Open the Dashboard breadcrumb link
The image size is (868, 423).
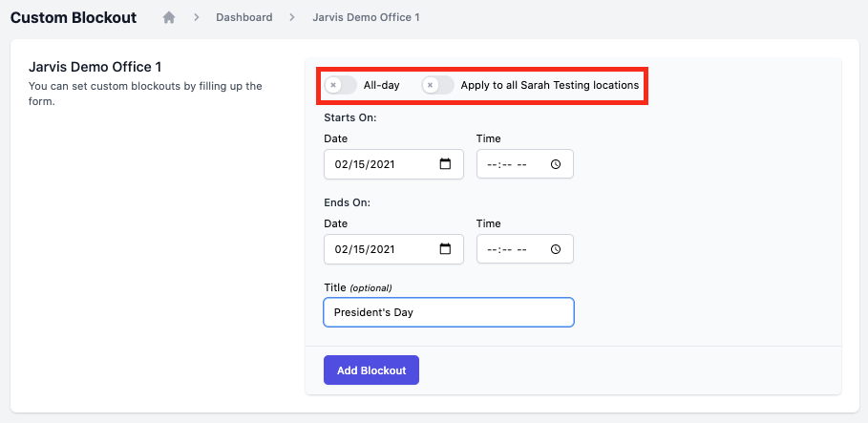pyautogui.click(x=244, y=17)
